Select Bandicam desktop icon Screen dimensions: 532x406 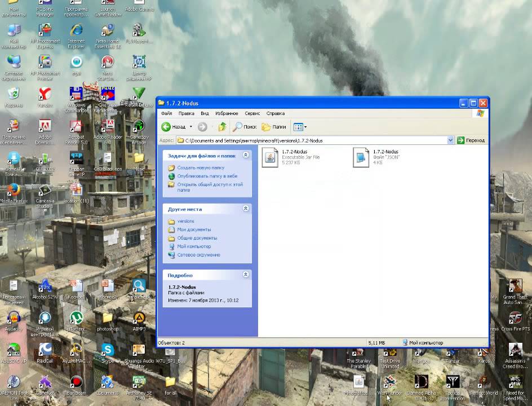click(x=76, y=385)
